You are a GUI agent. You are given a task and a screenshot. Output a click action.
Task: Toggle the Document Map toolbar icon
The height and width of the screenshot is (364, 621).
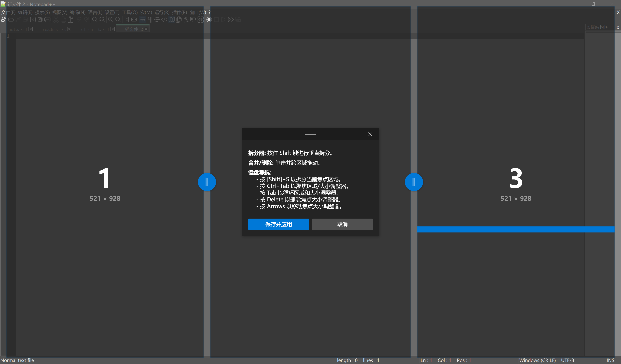pyautogui.click(x=172, y=20)
